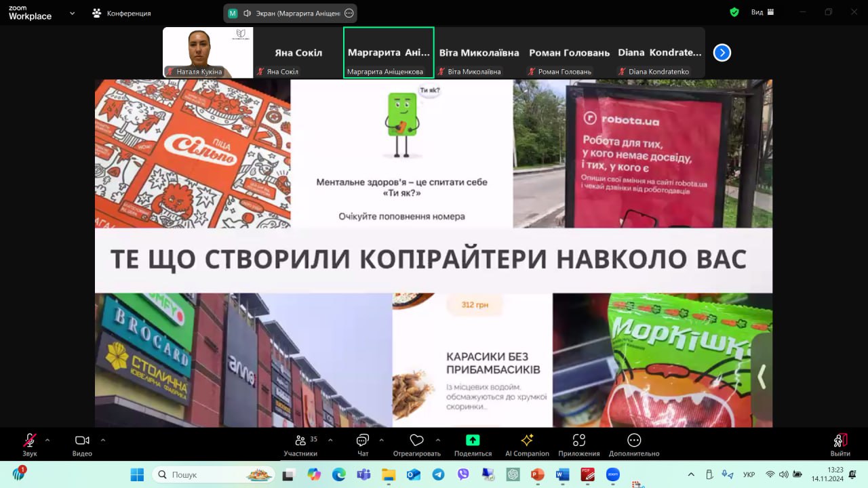Expand video options arrow next to Видео
868x488 pixels.
pyautogui.click(x=103, y=440)
